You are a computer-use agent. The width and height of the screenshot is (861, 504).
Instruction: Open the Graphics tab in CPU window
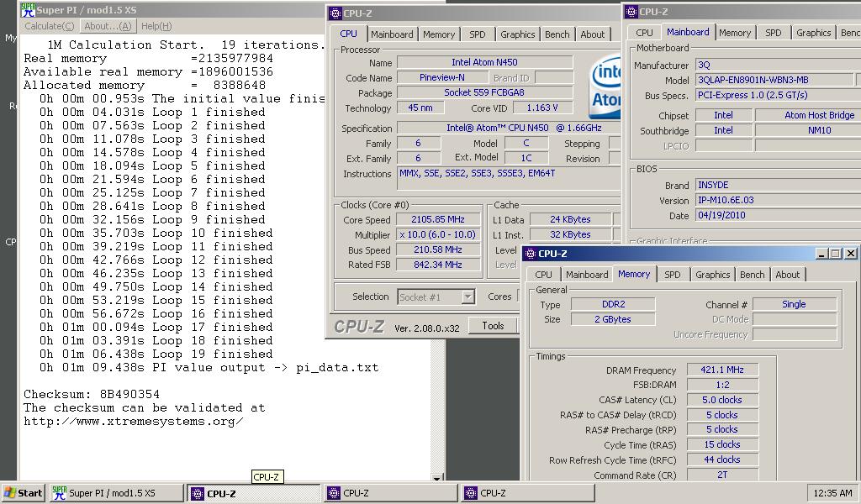coord(517,34)
